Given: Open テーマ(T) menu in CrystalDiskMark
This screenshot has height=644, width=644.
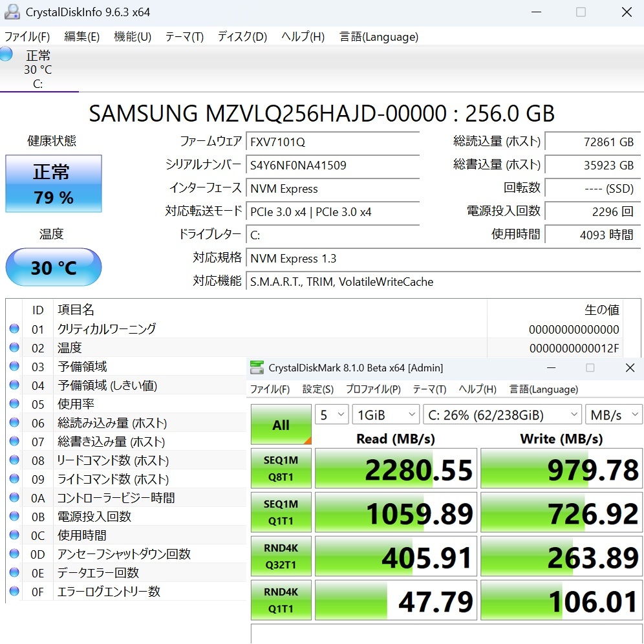Looking at the screenshot, I should (x=429, y=389).
